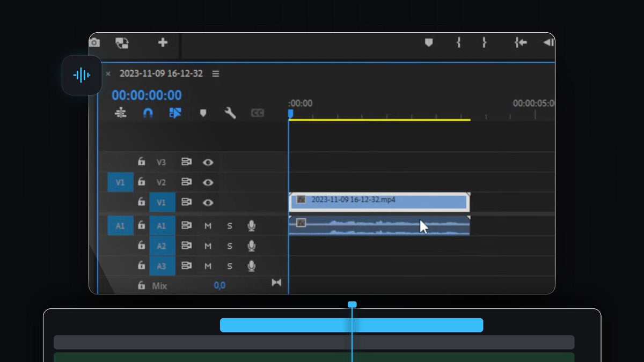The image size is (644, 362).
Task: Target the V3 video track
Action: coord(162,162)
